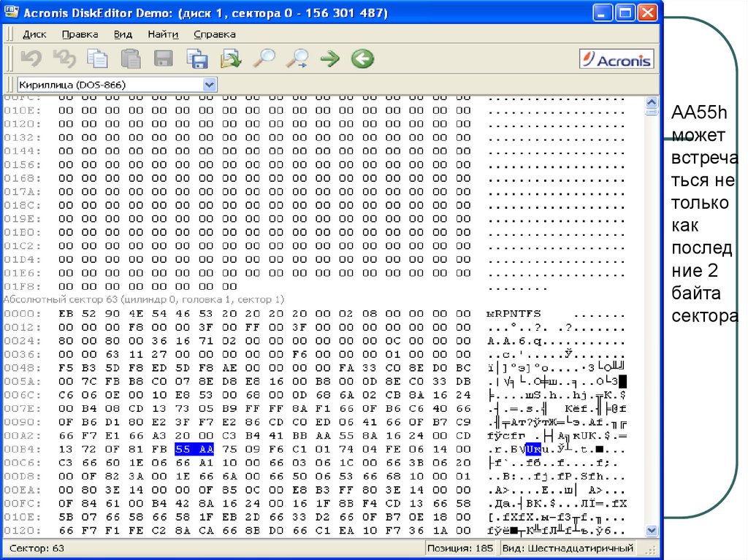748x560 pixels.
Task: Open the Найти menu
Action: (163, 34)
